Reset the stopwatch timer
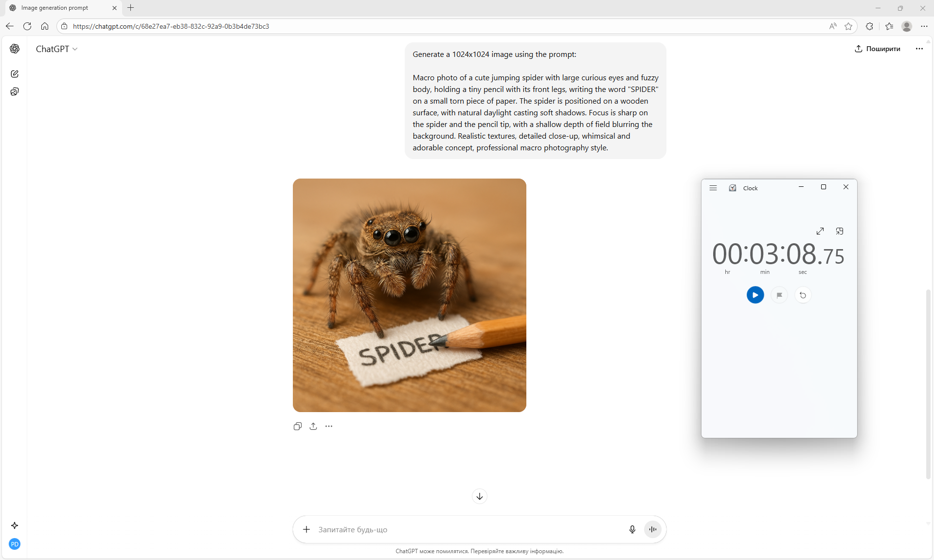Image resolution: width=934 pixels, height=560 pixels. (803, 295)
